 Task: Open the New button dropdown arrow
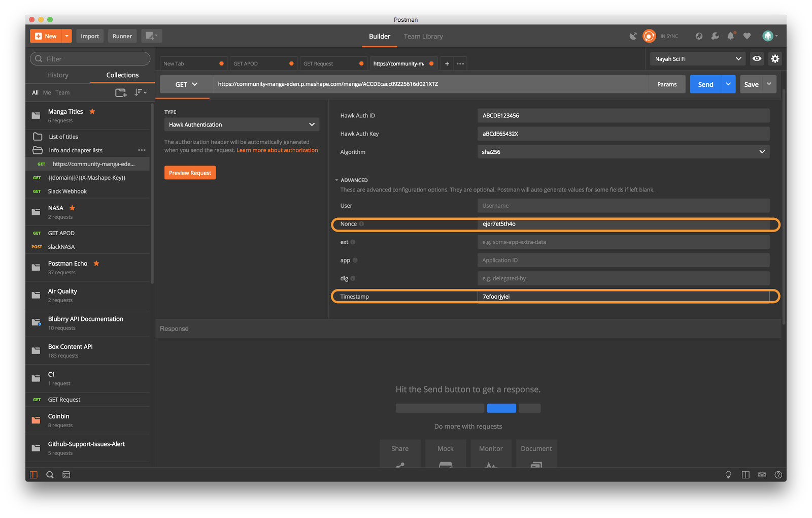(66, 36)
